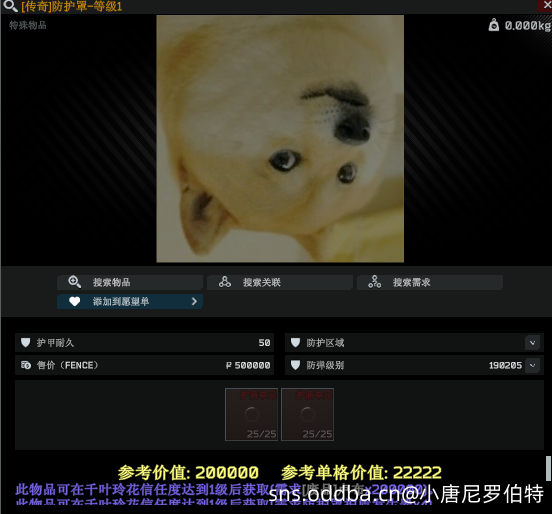Click the shield icon next to 护甲耐久

26,343
